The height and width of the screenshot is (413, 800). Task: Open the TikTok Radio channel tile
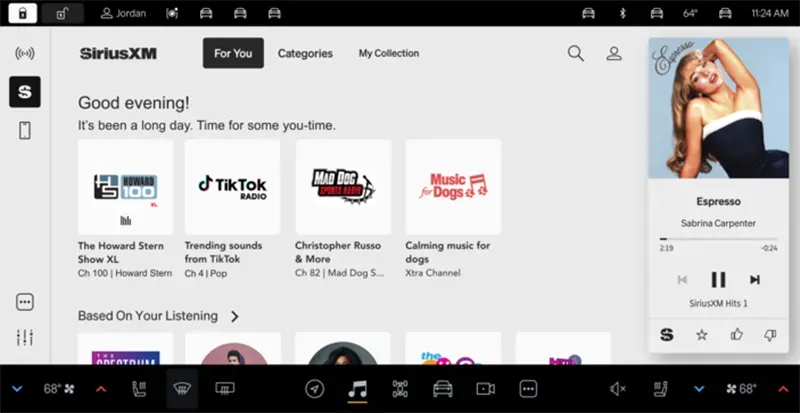coord(232,187)
